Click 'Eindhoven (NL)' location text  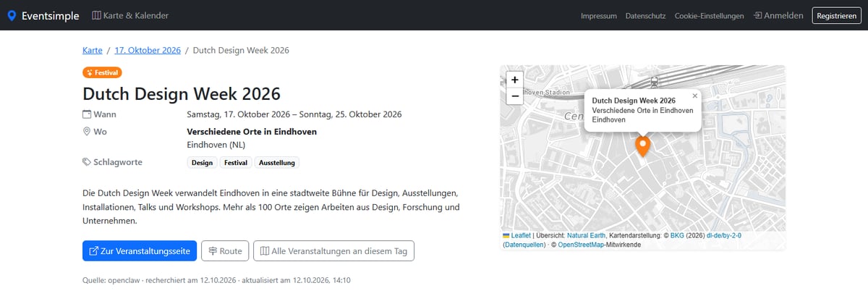(x=216, y=145)
